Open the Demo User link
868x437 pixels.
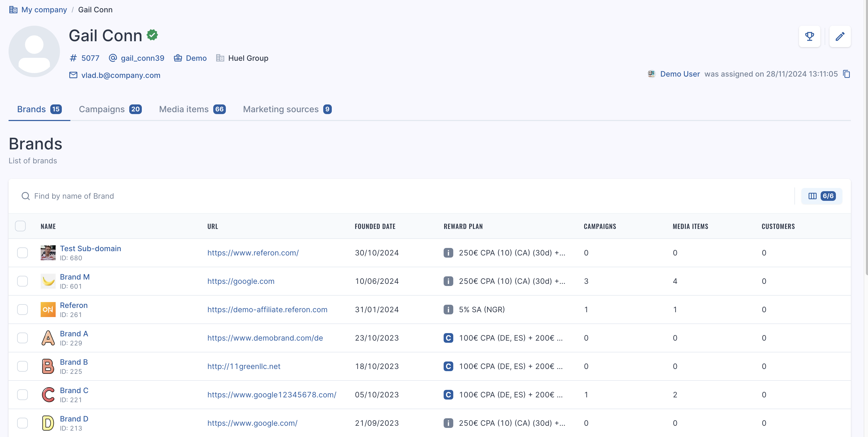pos(680,74)
